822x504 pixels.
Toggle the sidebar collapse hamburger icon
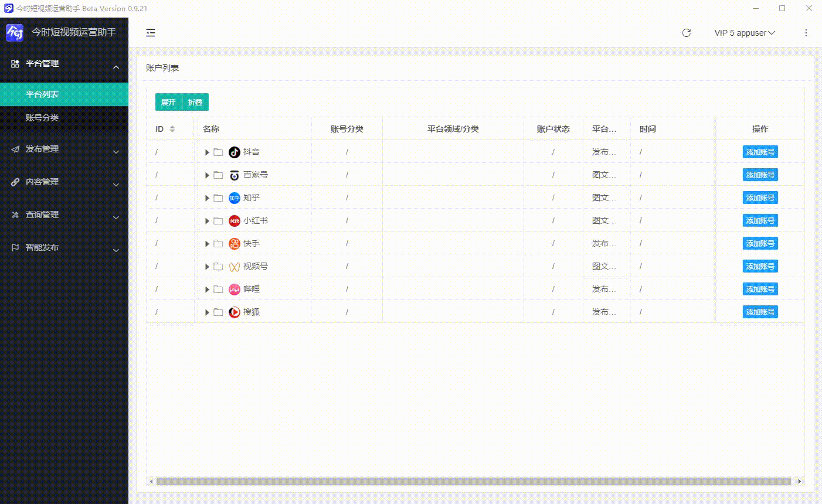(x=151, y=33)
